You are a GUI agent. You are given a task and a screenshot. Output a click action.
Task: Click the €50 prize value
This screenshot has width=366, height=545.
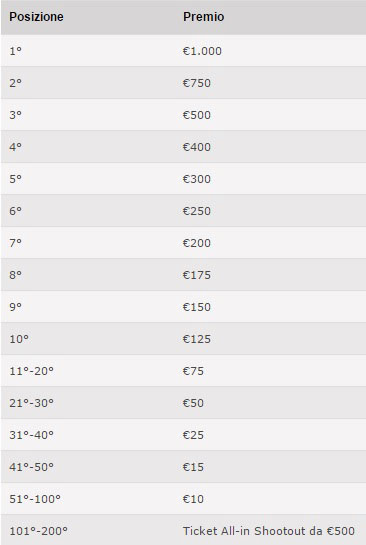coord(193,403)
